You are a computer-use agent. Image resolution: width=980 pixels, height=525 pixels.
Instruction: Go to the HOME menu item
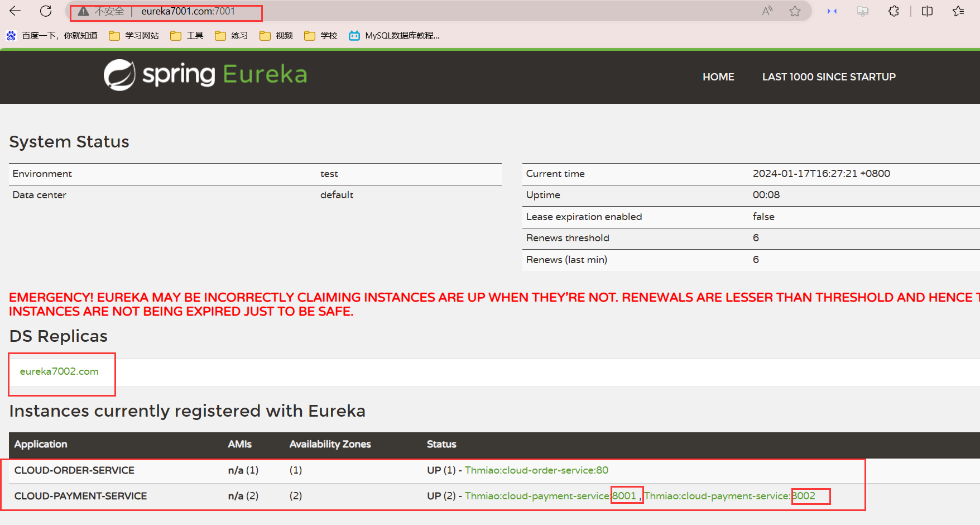718,77
